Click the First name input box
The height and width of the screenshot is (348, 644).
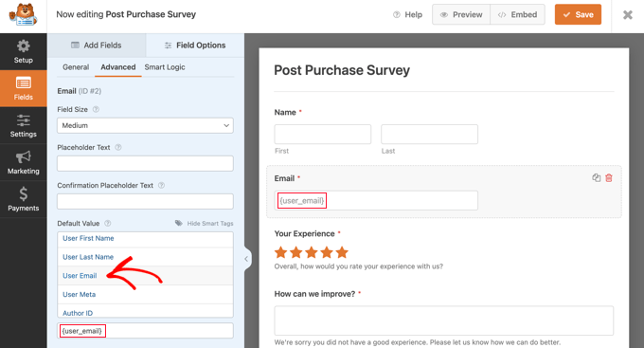pos(322,134)
